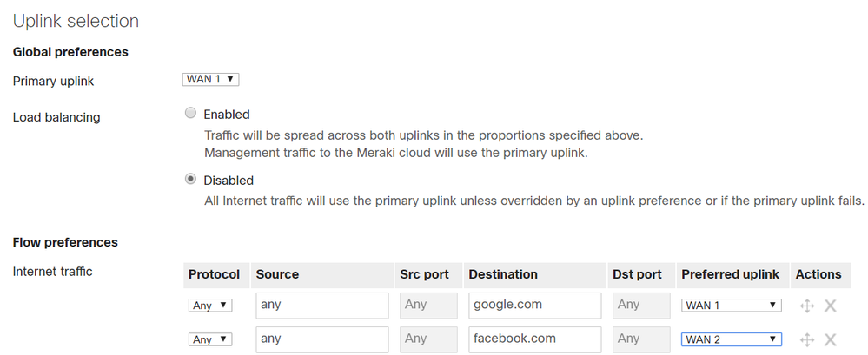Click the move handle icon for facebook.com rule

(807, 339)
